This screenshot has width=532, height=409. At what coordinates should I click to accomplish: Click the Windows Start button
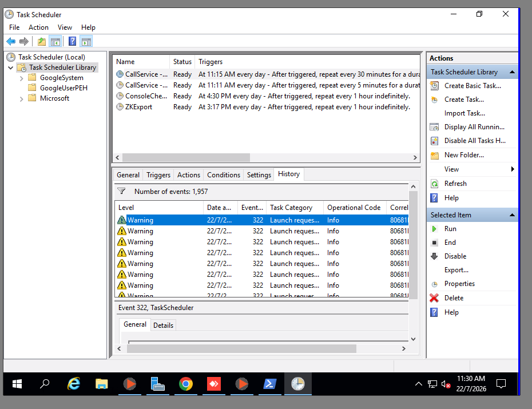17,384
